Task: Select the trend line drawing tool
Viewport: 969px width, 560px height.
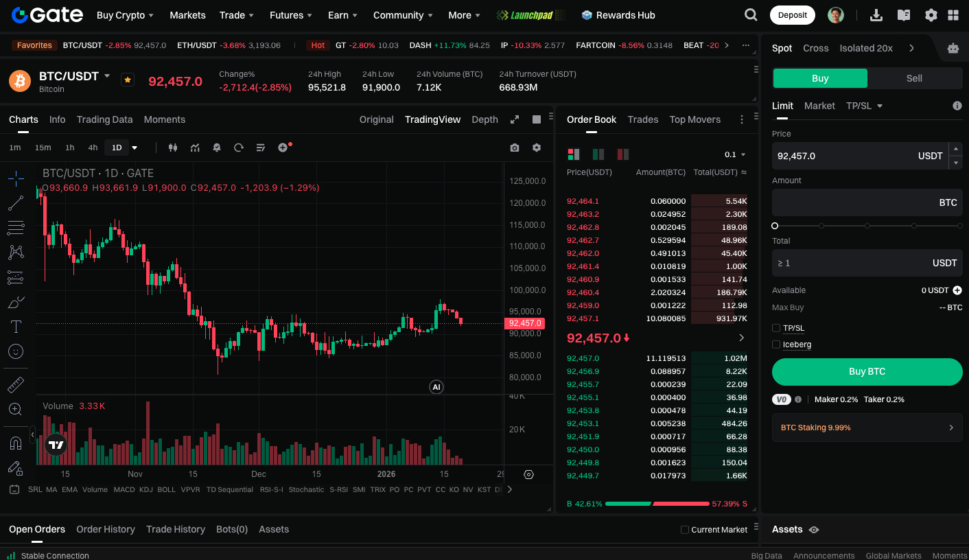Action: (x=16, y=203)
